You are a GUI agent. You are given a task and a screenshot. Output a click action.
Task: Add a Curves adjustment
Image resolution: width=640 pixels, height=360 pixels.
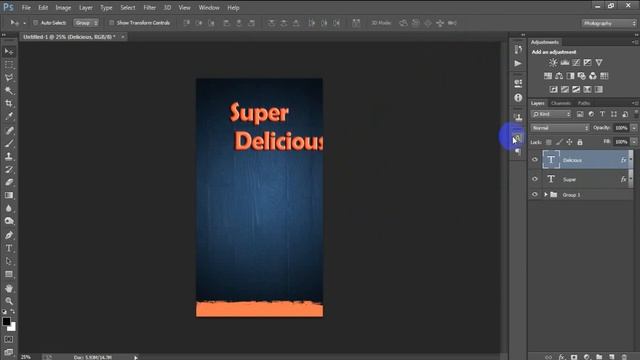tap(576, 62)
